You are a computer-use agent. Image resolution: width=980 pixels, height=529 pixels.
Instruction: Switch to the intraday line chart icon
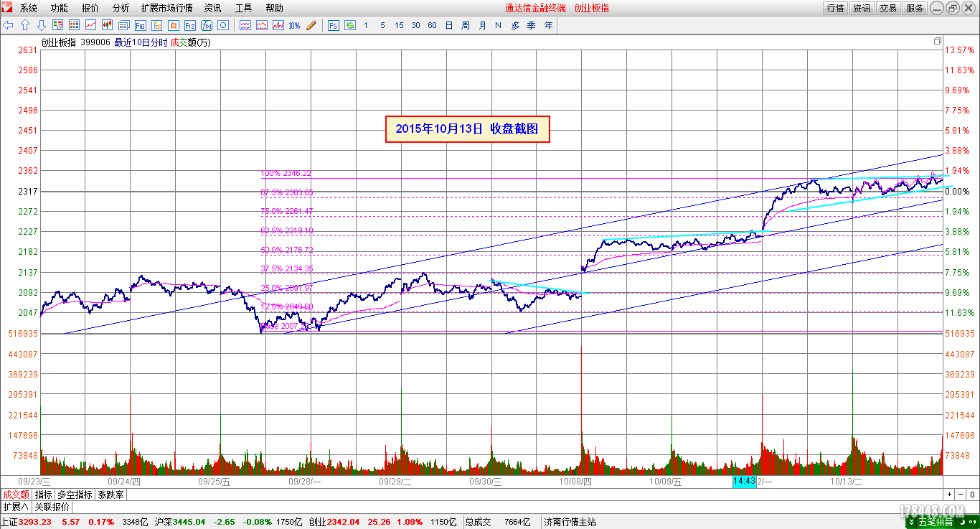pos(91,25)
